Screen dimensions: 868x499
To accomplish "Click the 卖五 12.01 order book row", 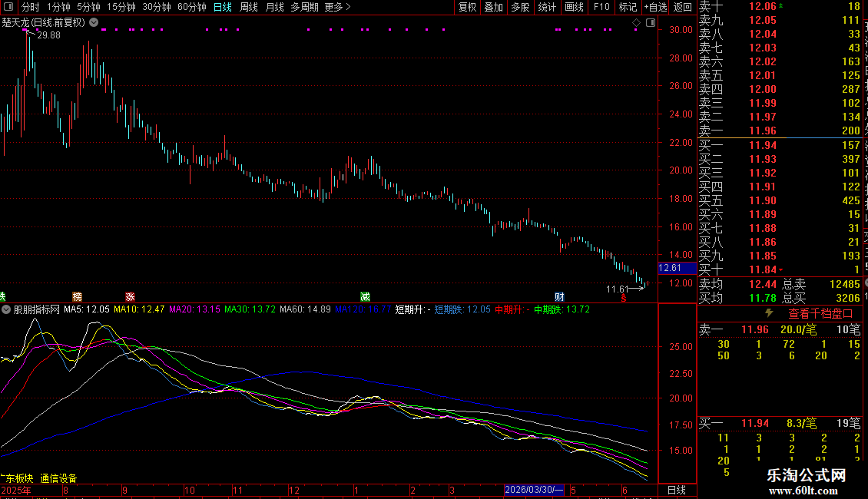I will pyautogui.click(x=780, y=75).
